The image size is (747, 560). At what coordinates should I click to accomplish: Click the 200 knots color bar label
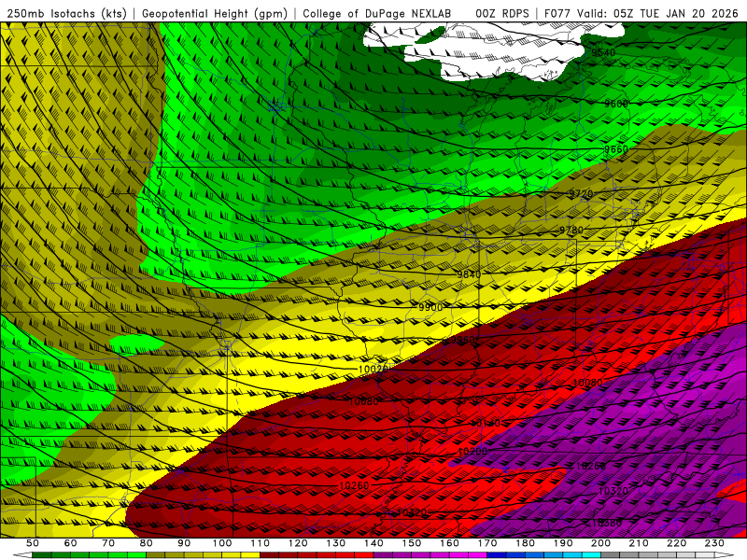pos(601,543)
